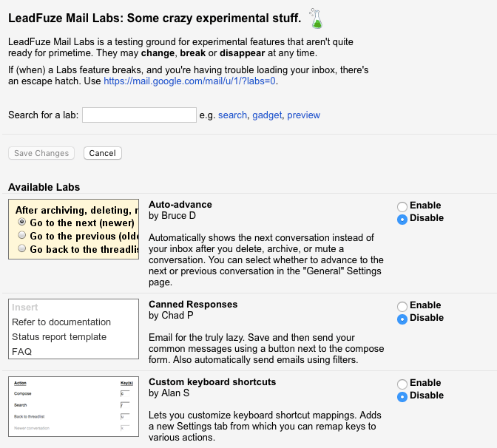Focus the Search for a lab field
The height and width of the screenshot is (448, 497).
tap(139, 115)
